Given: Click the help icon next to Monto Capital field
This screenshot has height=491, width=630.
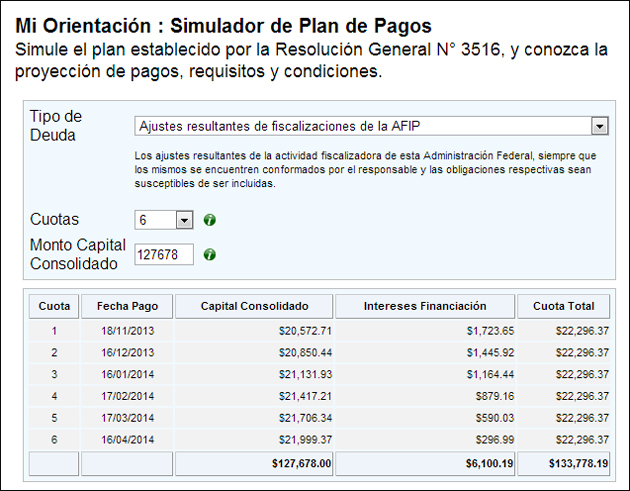Looking at the screenshot, I should coord(210,255).
